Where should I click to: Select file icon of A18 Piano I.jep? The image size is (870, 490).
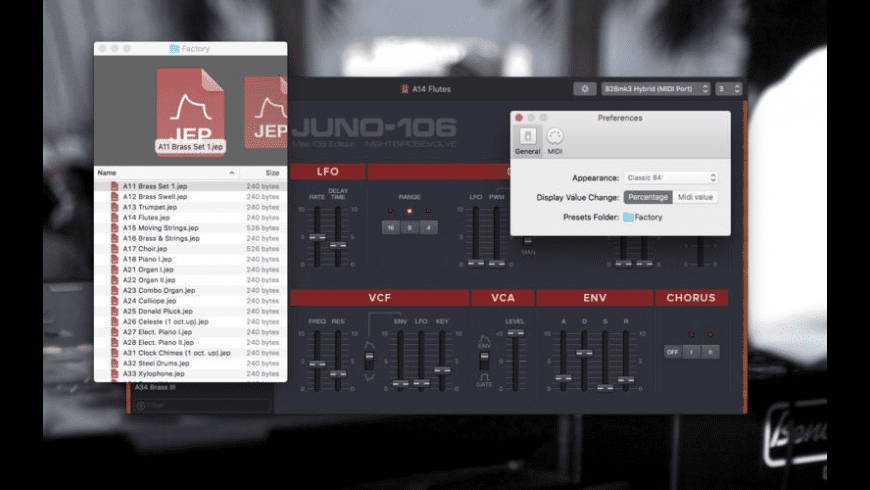point(115,259)
